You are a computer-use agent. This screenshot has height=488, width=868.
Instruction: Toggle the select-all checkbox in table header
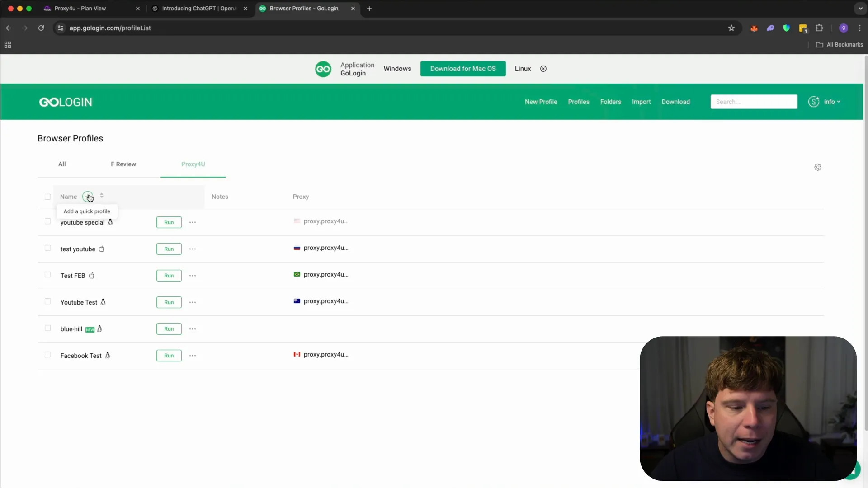coord(47,197)
